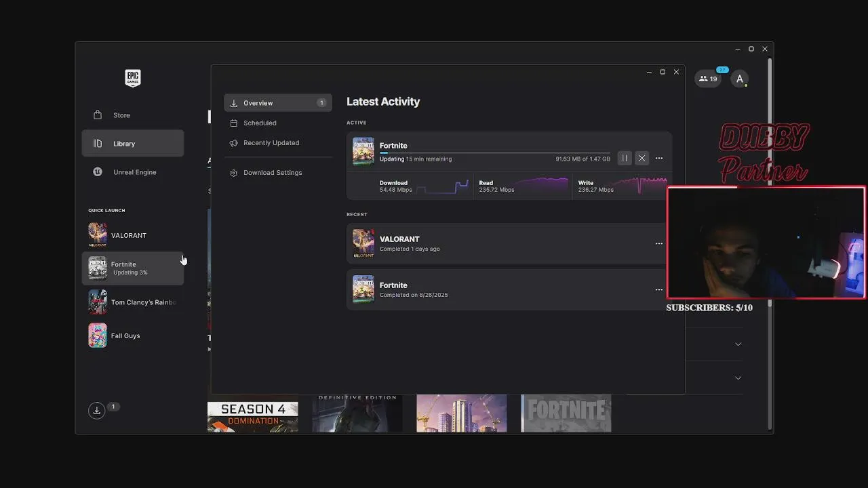Open Download Settings

[x=278, y=173]
